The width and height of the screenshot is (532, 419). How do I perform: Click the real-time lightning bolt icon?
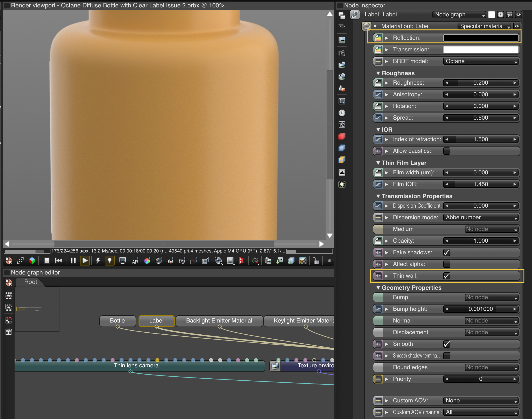pyautogui.click(x=98, y=261)
